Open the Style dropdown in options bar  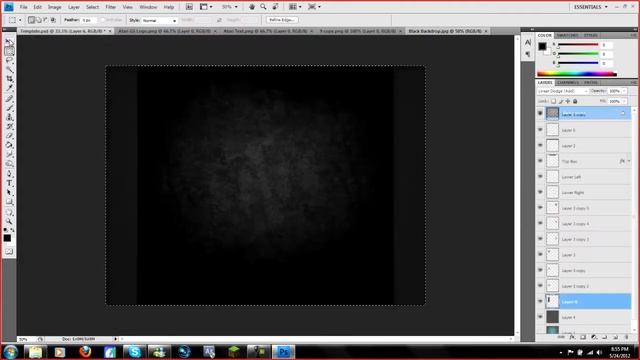(159, 20)
